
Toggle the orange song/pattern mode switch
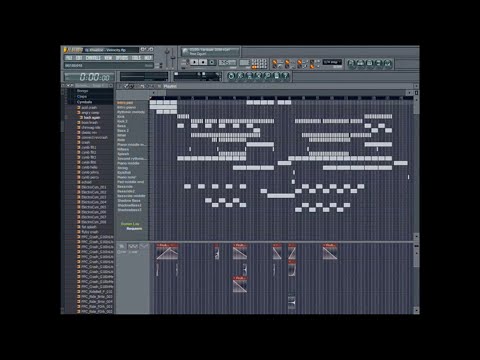(255, 67)
